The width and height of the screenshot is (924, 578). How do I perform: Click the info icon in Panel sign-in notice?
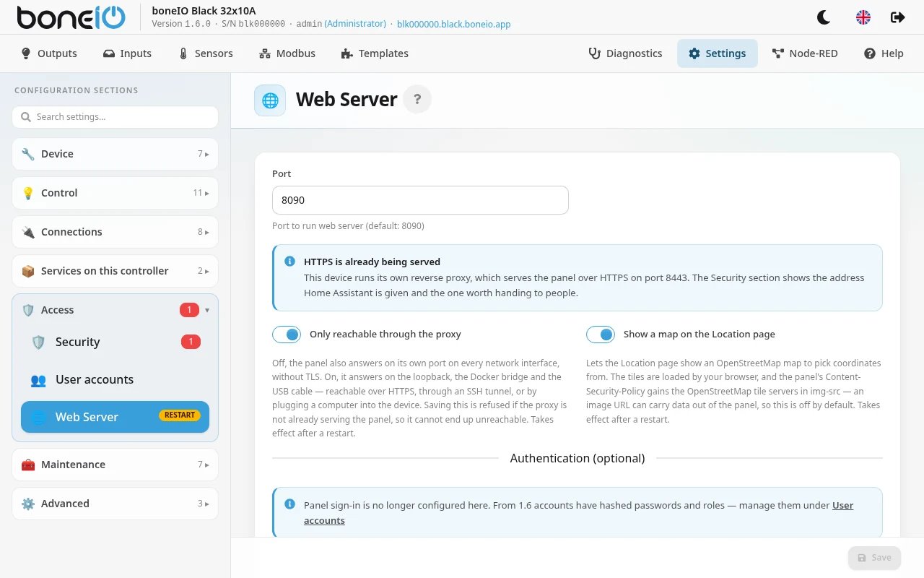pyautogui.click(x=289, y=504)
